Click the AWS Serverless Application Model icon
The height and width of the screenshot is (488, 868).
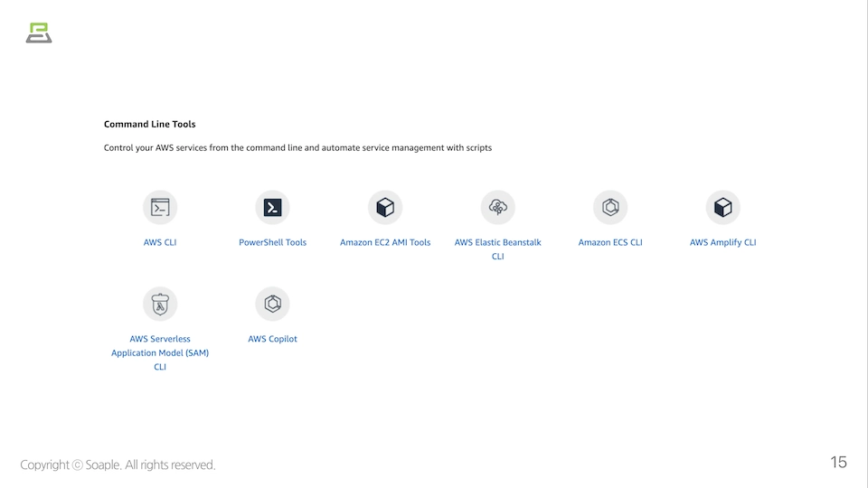pyautogui.click(x=160, y=305)
